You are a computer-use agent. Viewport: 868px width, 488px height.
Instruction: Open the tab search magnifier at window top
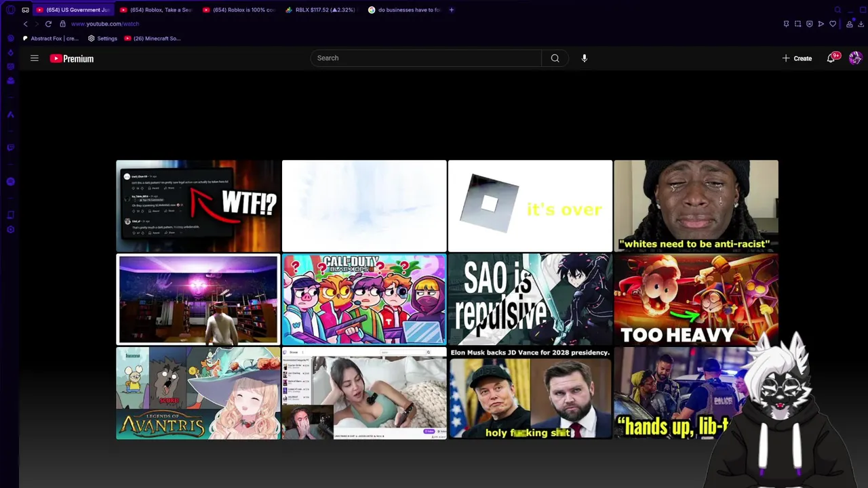[x=837, y=10]
